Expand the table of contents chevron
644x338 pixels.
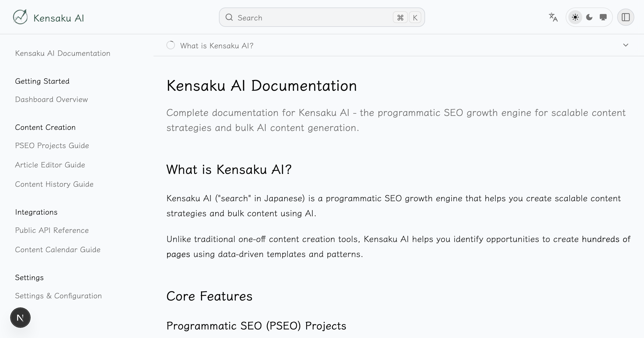625,45
